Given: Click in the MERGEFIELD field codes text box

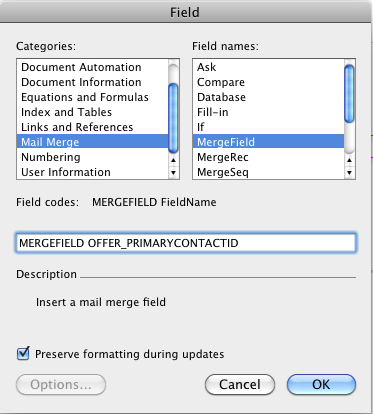Looking at the screenshot, I should click(186, 243).
